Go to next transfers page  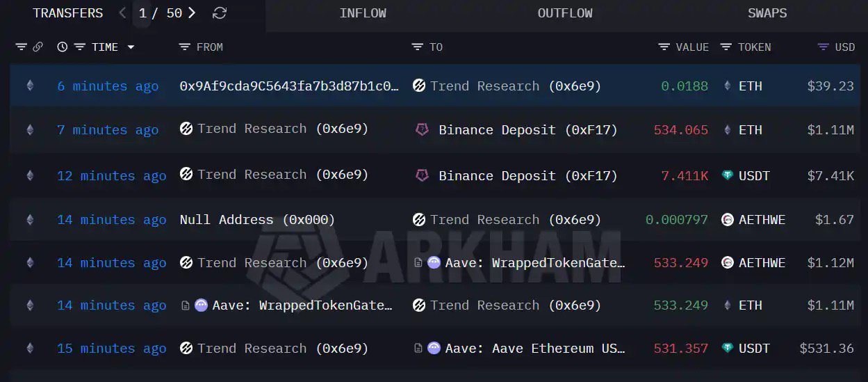point(192,13)
